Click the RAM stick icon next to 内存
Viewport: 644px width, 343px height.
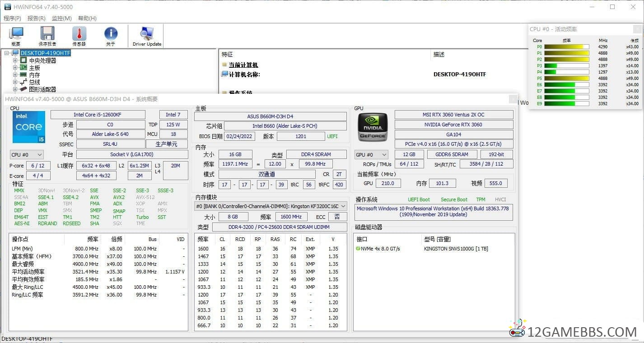tap(23, 74)
